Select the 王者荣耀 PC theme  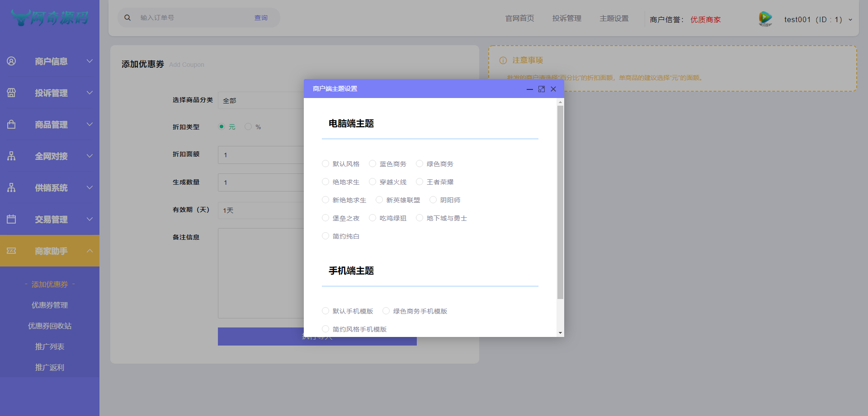pos(420,182)
